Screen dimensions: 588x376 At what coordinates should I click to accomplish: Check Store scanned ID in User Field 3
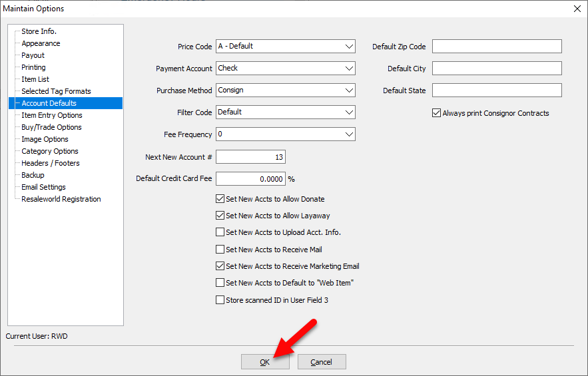click(x=220, y=300)
